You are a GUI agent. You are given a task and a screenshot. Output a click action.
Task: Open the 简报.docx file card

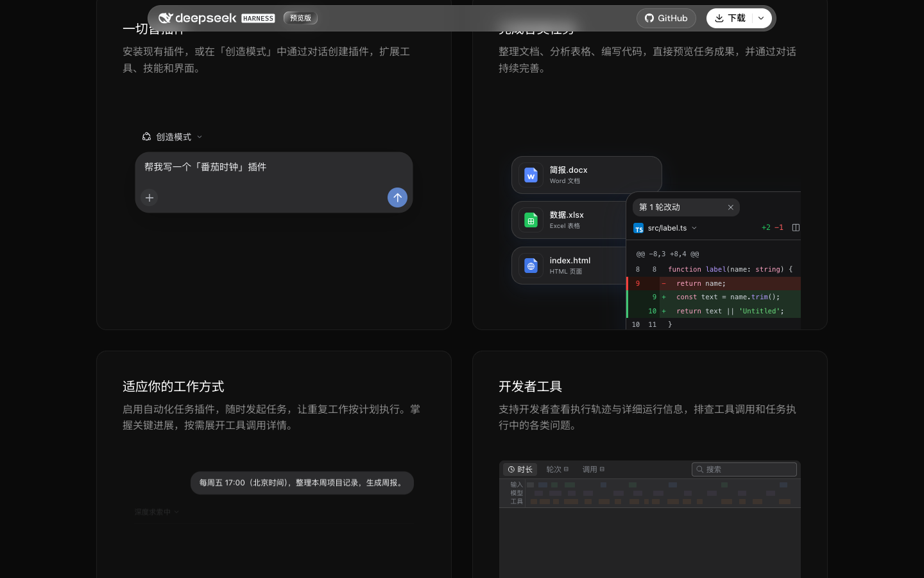pyautogui.click(x=586, y=175)
